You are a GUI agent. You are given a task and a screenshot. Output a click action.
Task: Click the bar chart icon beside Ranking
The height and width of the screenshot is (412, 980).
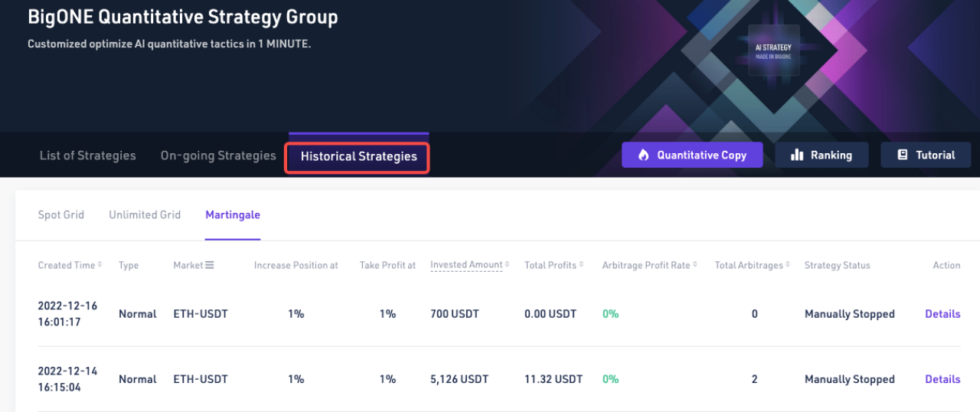pyautogui.click(x=796, y=155)
